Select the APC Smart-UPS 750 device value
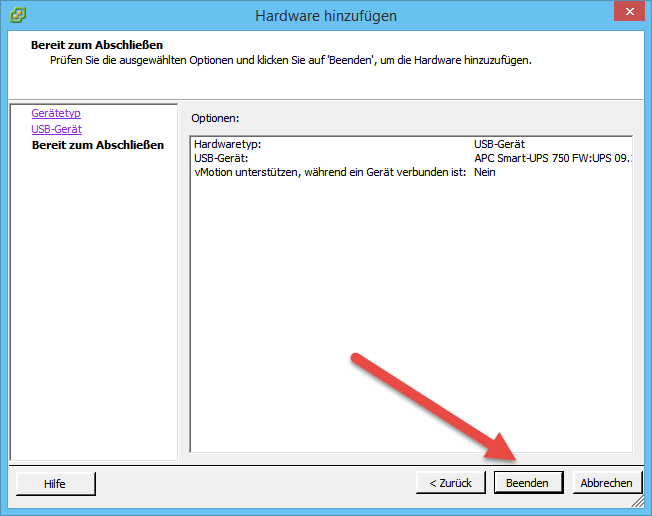Viewport: 652px width, 516px height. (552, 158)
